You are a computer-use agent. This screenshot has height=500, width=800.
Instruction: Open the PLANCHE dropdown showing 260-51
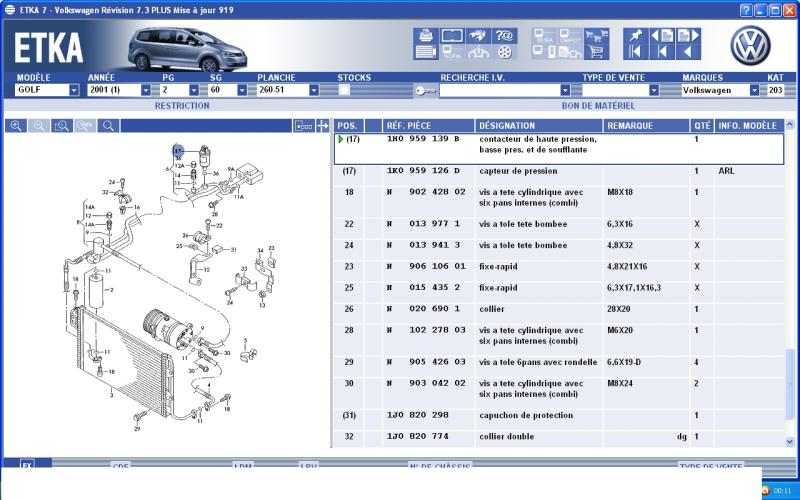314,90
